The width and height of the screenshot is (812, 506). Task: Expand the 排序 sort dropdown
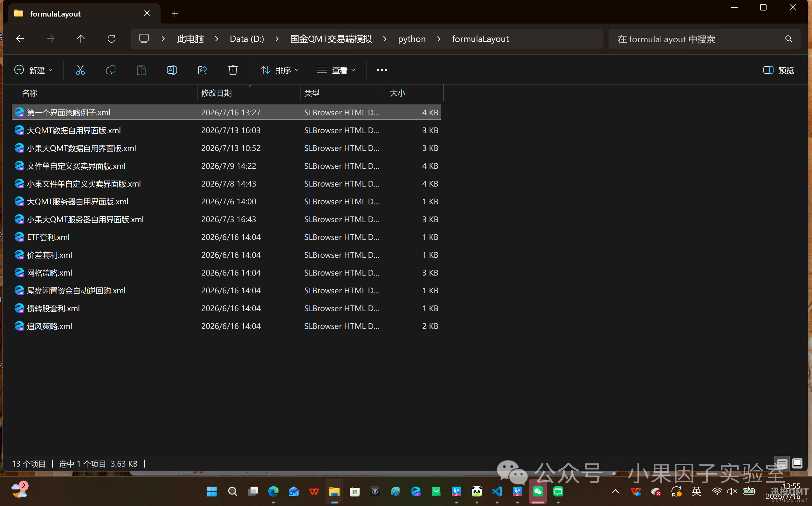[279, 70]
